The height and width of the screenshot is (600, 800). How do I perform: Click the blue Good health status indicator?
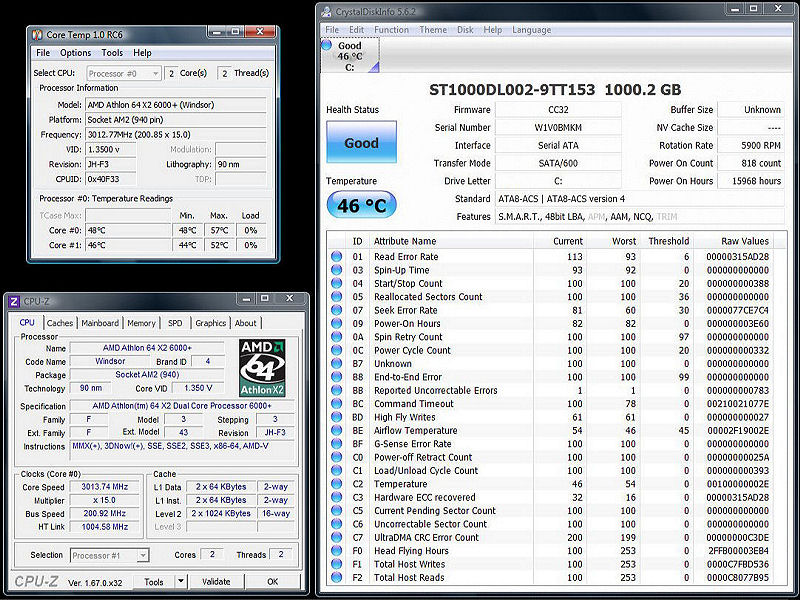361,142
